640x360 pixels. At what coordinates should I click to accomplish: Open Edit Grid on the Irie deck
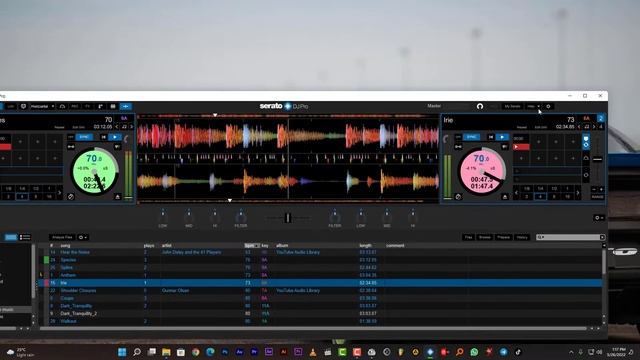(541, 127)
